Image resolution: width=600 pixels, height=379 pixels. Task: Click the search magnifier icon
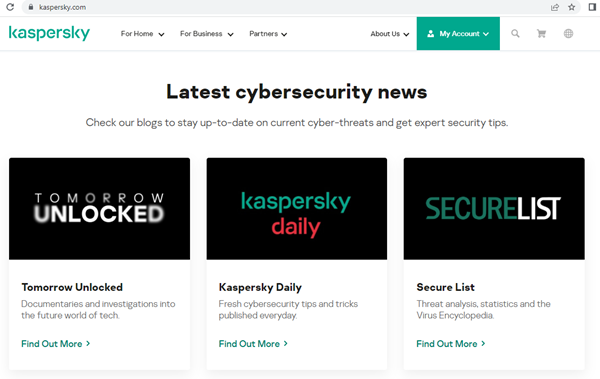coord(515,34)
